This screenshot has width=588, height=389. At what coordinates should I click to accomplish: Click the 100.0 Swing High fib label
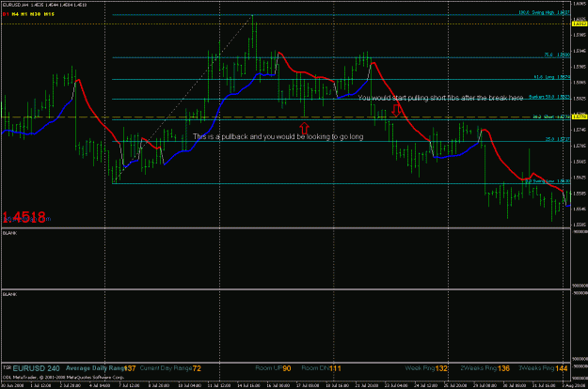pyautogui.click(x=544, y=12)
